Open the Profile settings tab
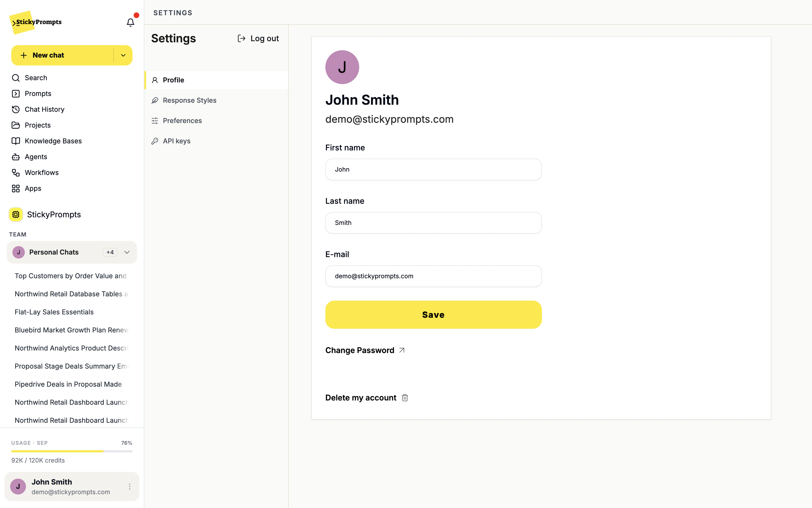The image size is (812, 508). 216,80
